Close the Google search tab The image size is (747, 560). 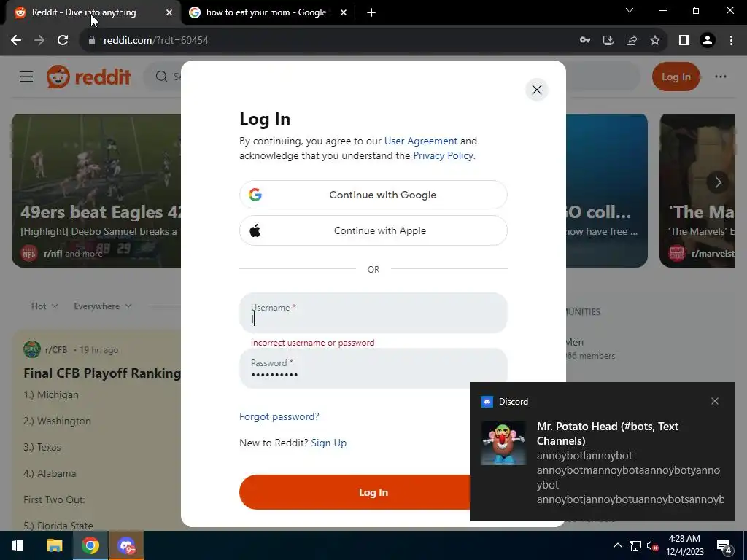[x=344, y=12]
